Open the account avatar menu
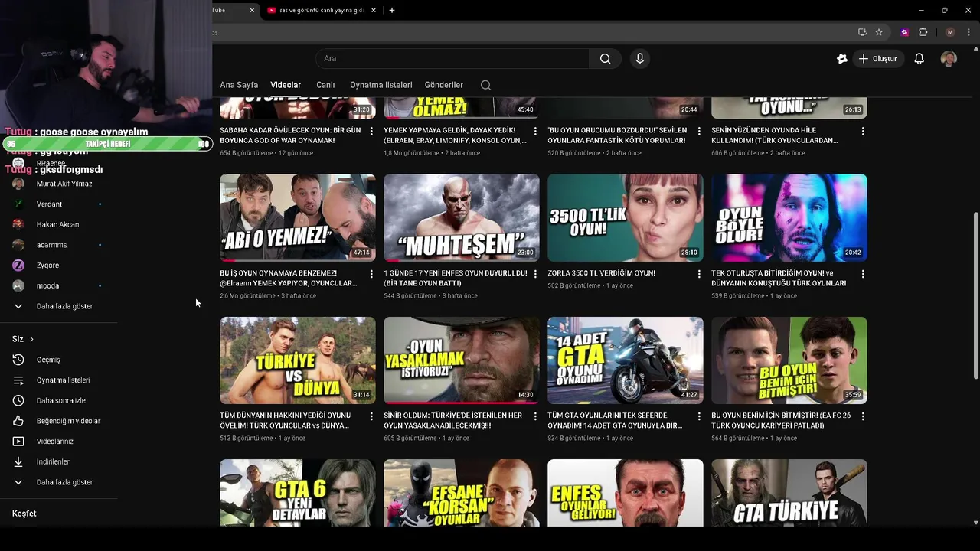980x551 pixels. [x=949, y=59]
